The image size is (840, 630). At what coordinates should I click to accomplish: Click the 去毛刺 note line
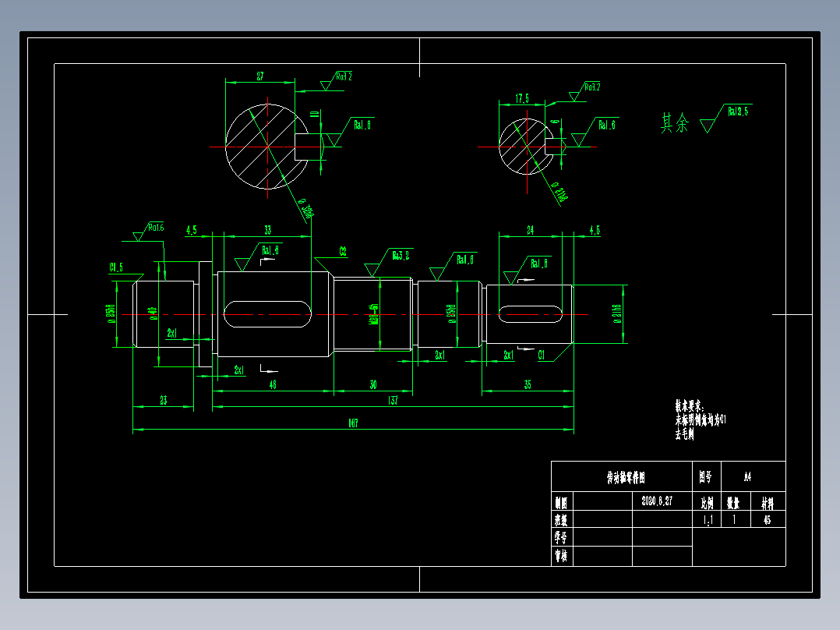coord(684,434)
